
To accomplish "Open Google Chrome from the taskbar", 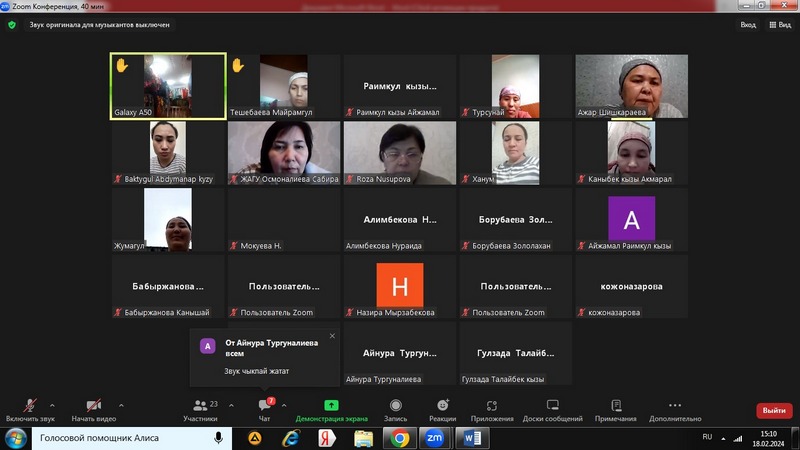I will coord(399,438).
